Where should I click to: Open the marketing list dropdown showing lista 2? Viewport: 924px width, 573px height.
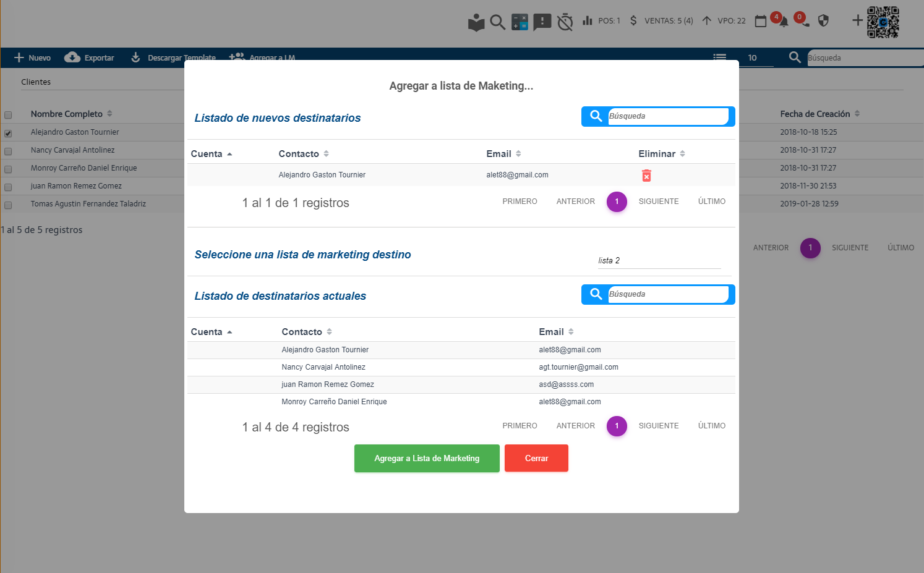click(659, 261)
